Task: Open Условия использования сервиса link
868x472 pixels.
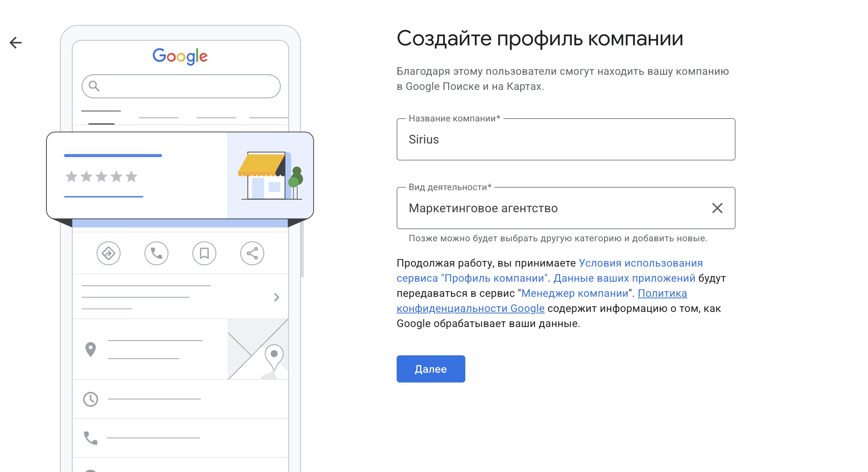Action: pyautogui.click(x=549, y=271)
